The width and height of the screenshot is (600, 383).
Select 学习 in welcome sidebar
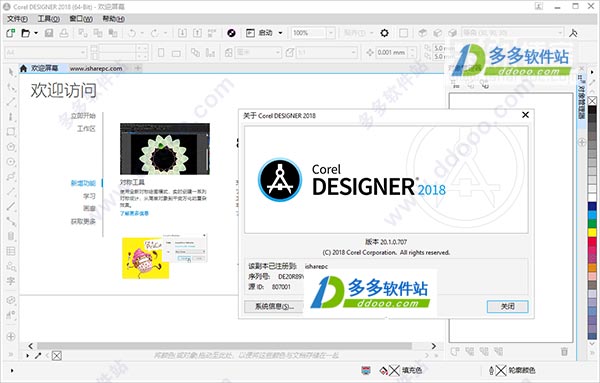pos(89,196)
